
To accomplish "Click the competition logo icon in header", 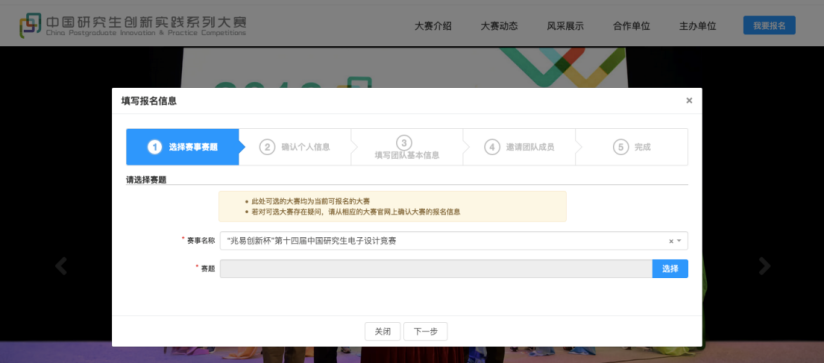I will [30, 25].
